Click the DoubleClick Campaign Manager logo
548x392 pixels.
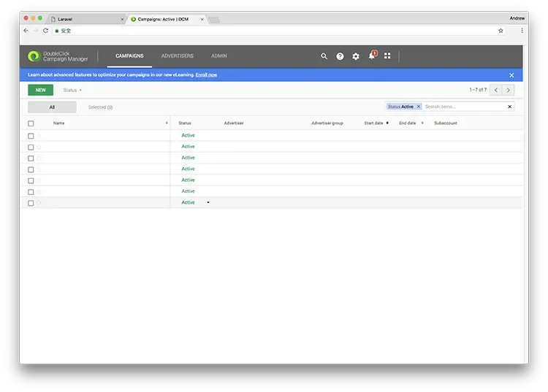pyautogui.click(x=57, y=56)
